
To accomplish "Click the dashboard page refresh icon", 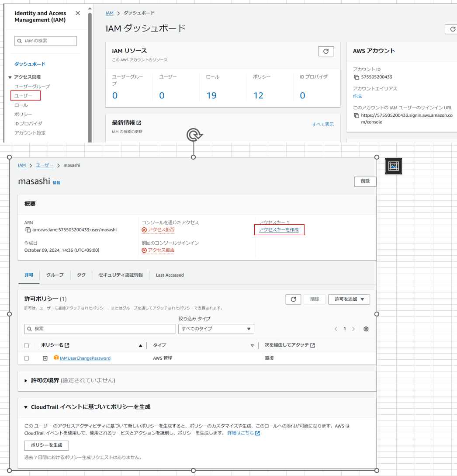I will click(x=452, y=29).
